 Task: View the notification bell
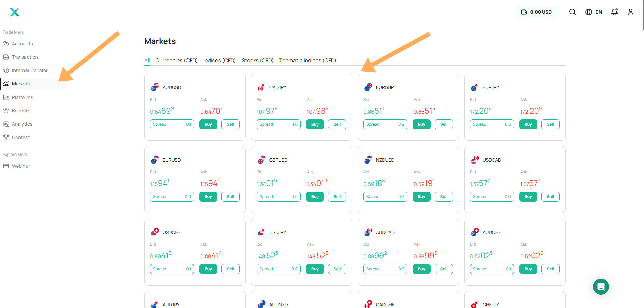[x=615, y=12]
